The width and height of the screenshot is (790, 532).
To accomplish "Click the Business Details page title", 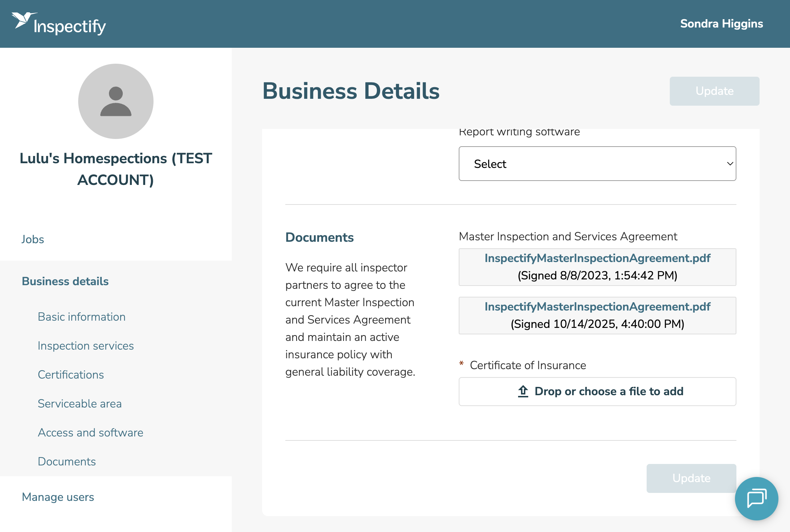I will click(351, 91).
